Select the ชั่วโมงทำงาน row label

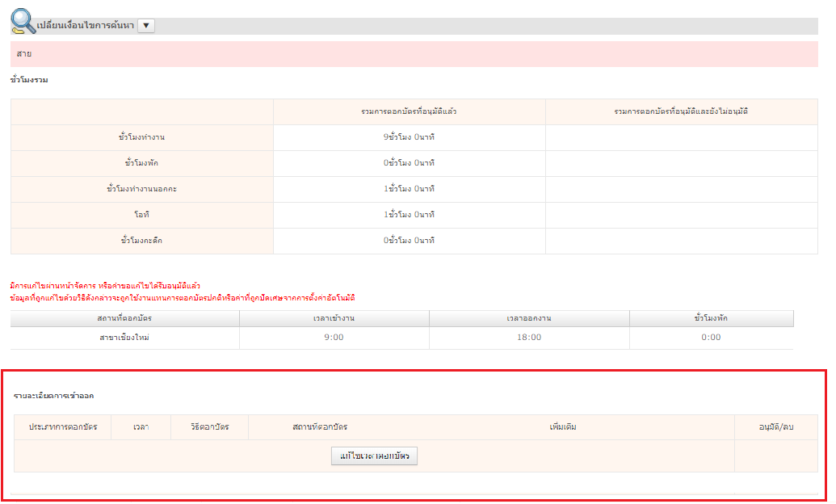[141, 138]
